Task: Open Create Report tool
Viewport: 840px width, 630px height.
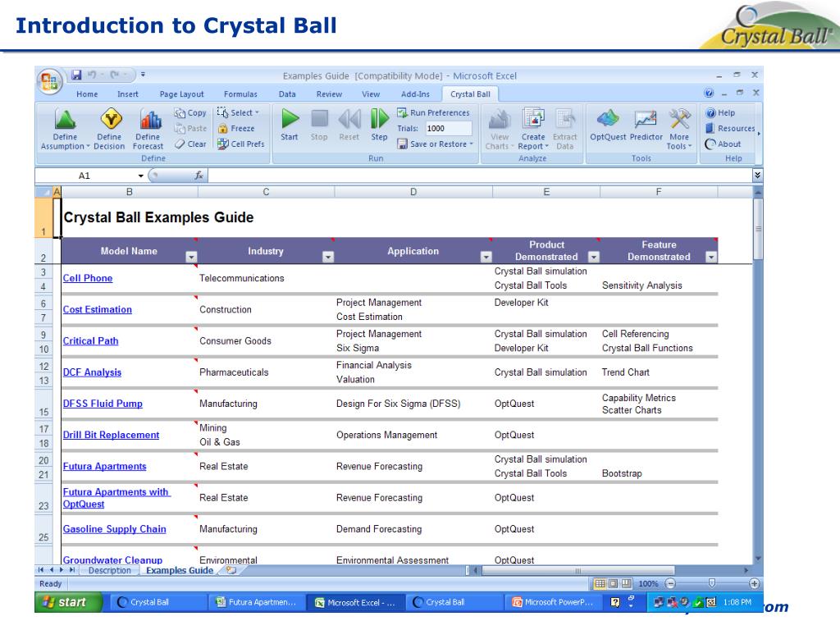Action: click(533, 129)
